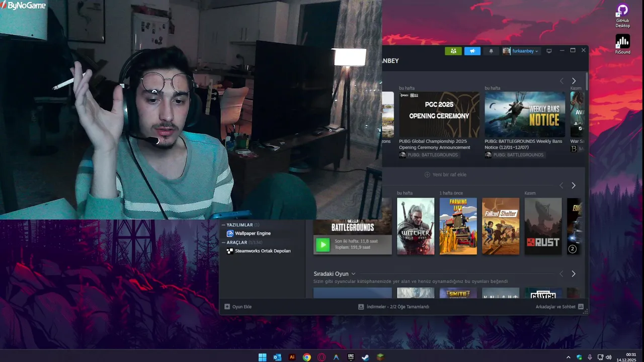
Task: Open the Weekly Bans Notice news thumbnail
Action: coord(525,114)
